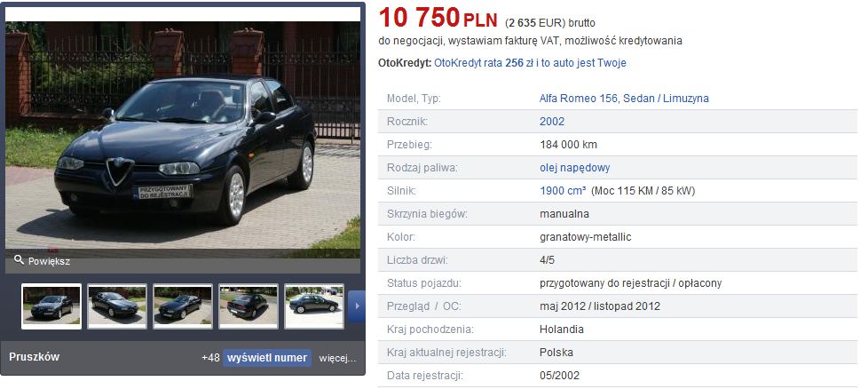Click the Powiększ magnifier icon
Viewport: 868px width, 389px height.
(19, 259)
